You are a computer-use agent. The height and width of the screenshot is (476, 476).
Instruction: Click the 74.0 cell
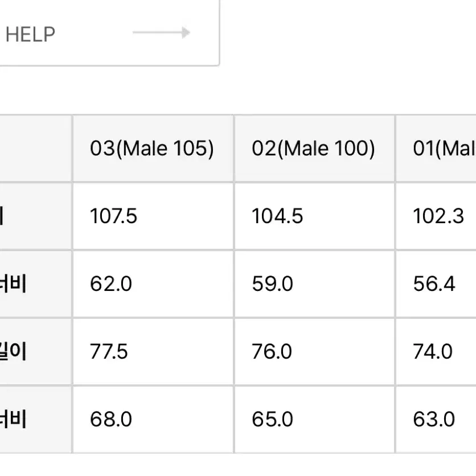(436, 352)
